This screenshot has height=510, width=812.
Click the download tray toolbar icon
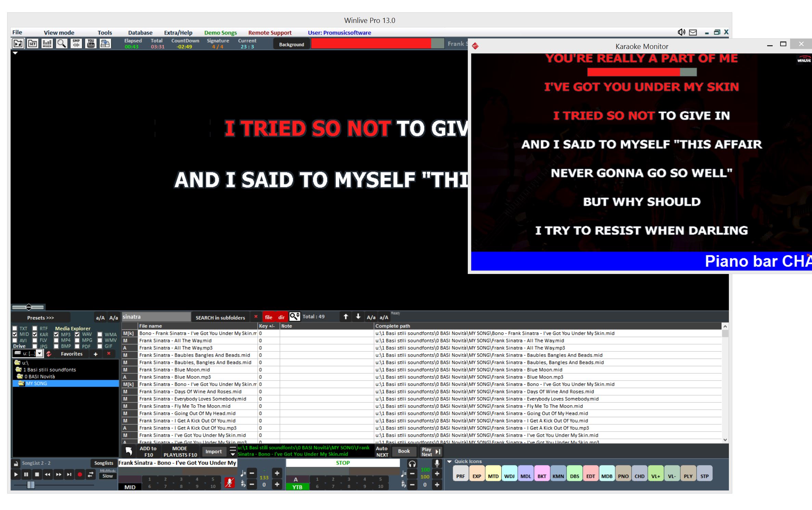click(x=105, y=43)
